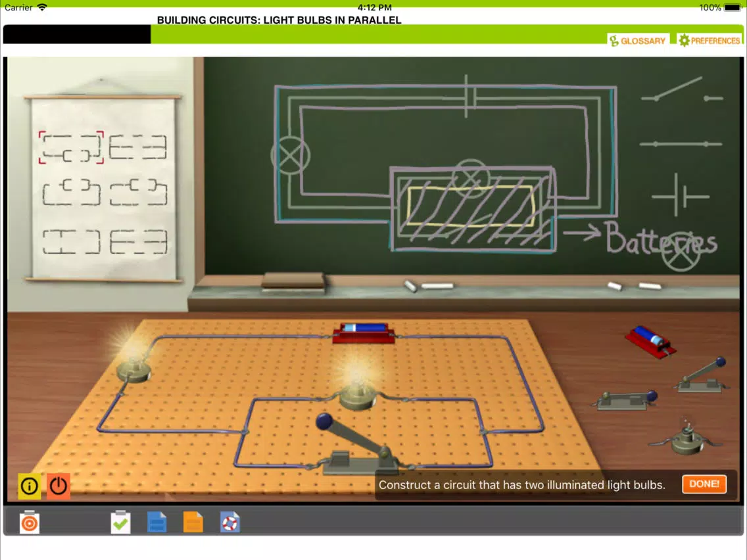Tap the orange power icon
Image resolution: width=747 pixels, height=560 pixels.
tap(58, 486)
